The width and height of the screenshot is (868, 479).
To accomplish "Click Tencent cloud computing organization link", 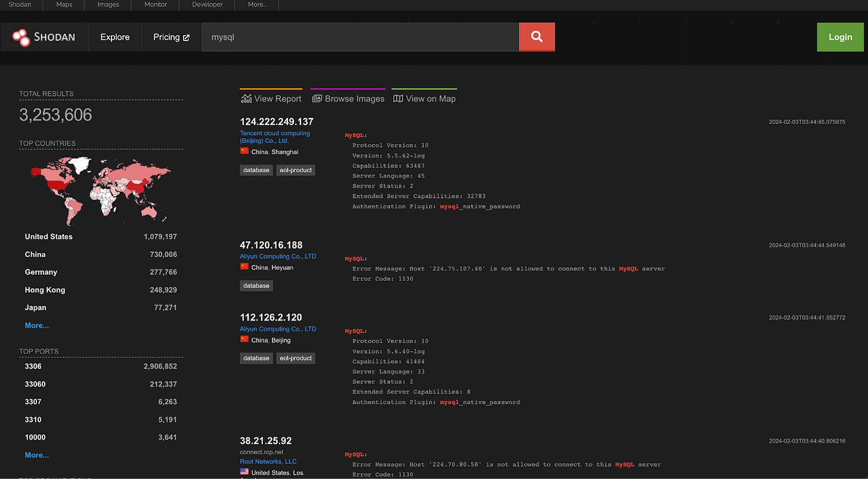I will 275,137.
